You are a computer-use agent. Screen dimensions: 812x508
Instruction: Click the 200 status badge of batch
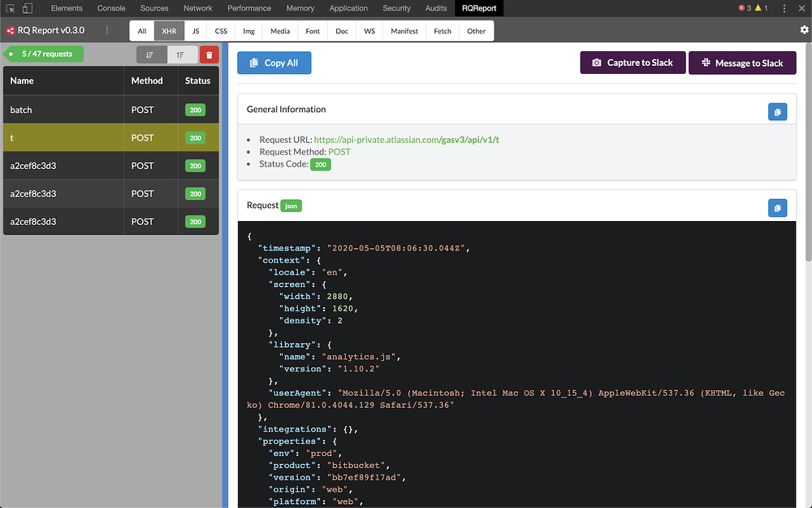point(195,110)
